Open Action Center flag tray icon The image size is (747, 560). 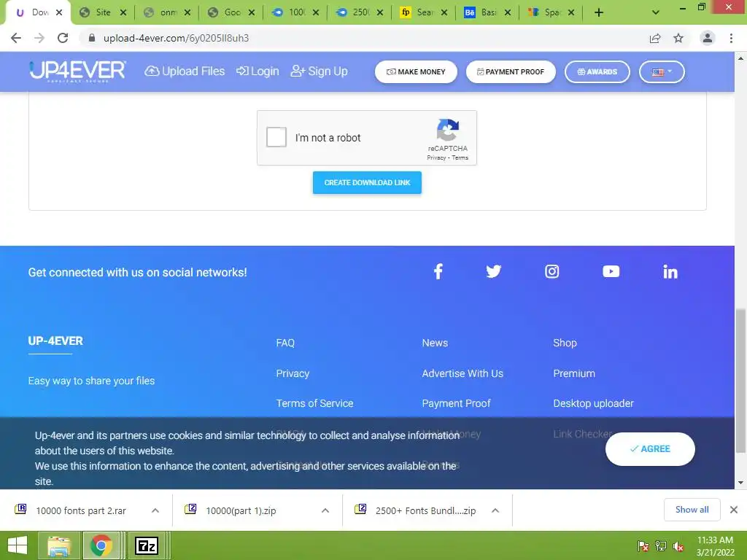[x=643, y=546]
